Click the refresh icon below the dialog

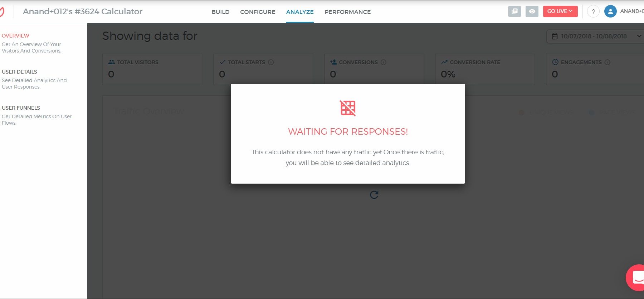(x=374, y=195)
